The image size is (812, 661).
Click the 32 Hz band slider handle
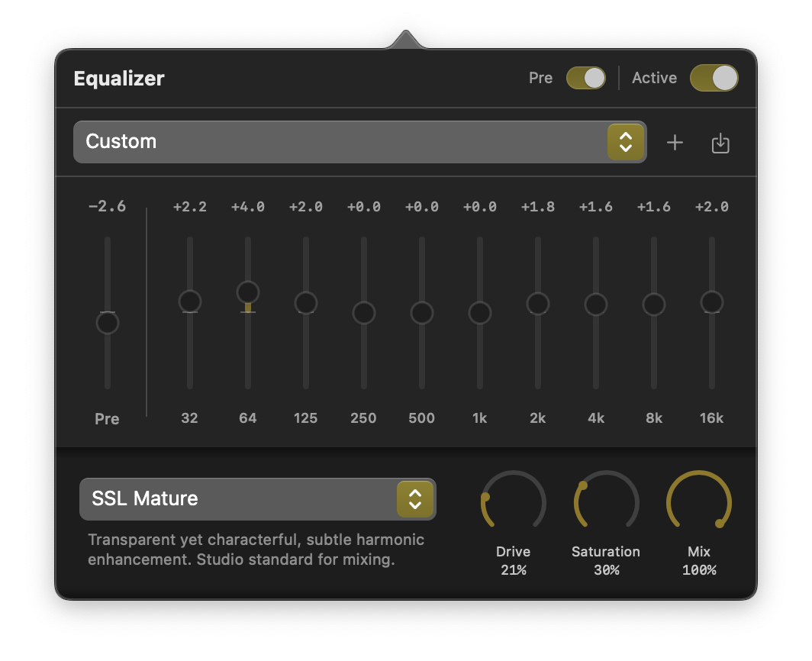click(190, 301)
